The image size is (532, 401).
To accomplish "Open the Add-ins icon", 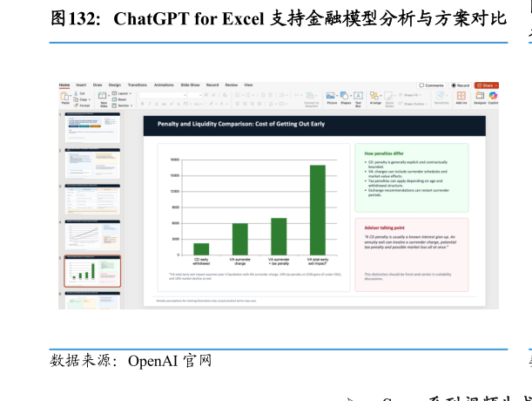I will 461,98.
